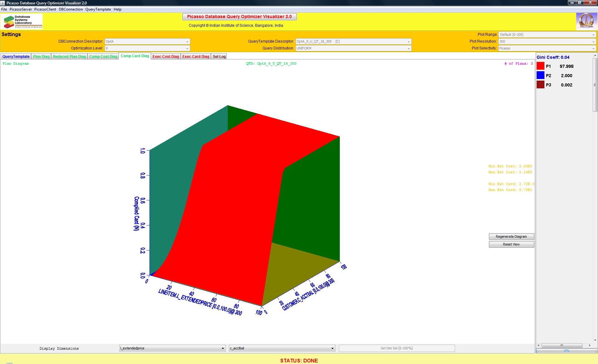This screenshot has height=364, width=598.
Task: Open the c_acctbal dimension dropdown
Action: pos(282,348)
